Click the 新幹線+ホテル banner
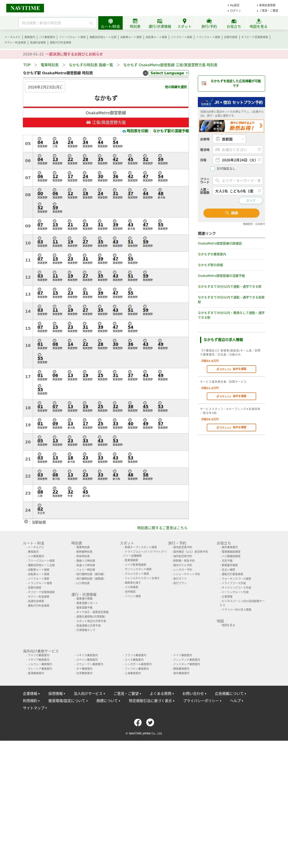This screenshot has width=288, height=868. (231, 126)
